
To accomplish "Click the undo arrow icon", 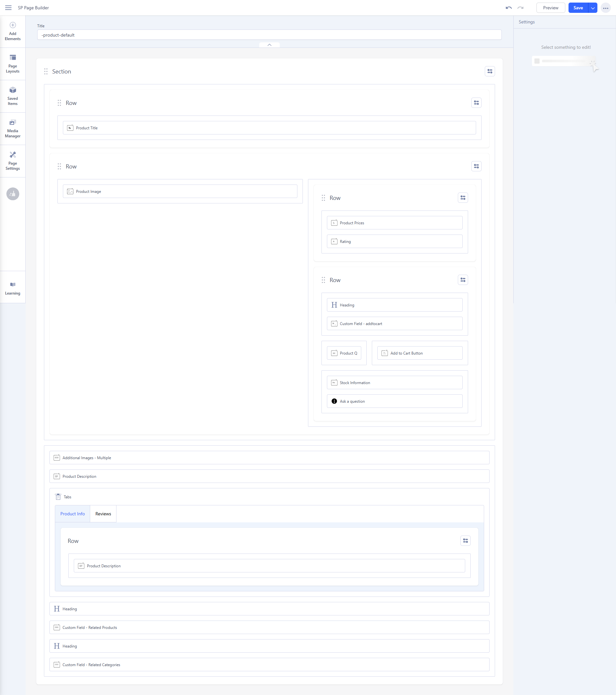I will pos(509,8).
